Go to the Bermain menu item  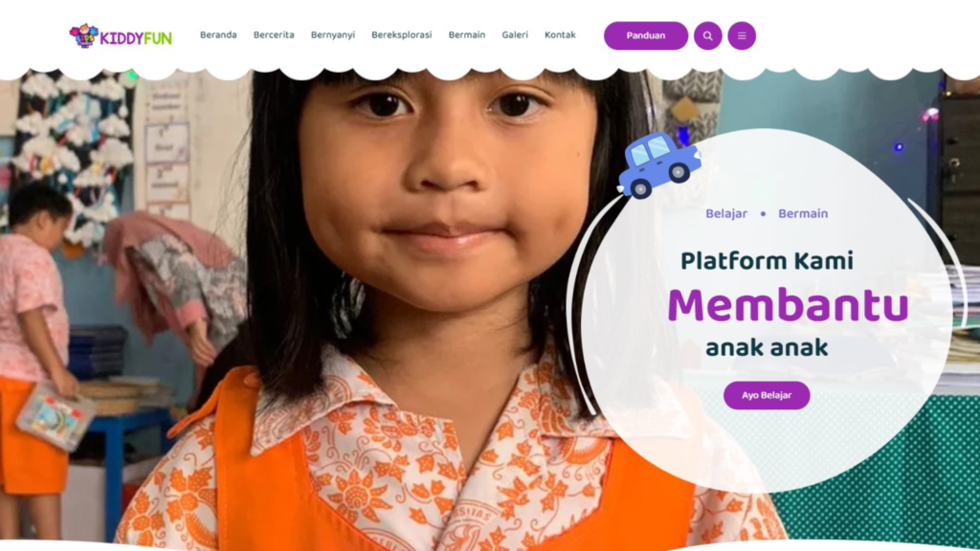[x=466, y=35]
